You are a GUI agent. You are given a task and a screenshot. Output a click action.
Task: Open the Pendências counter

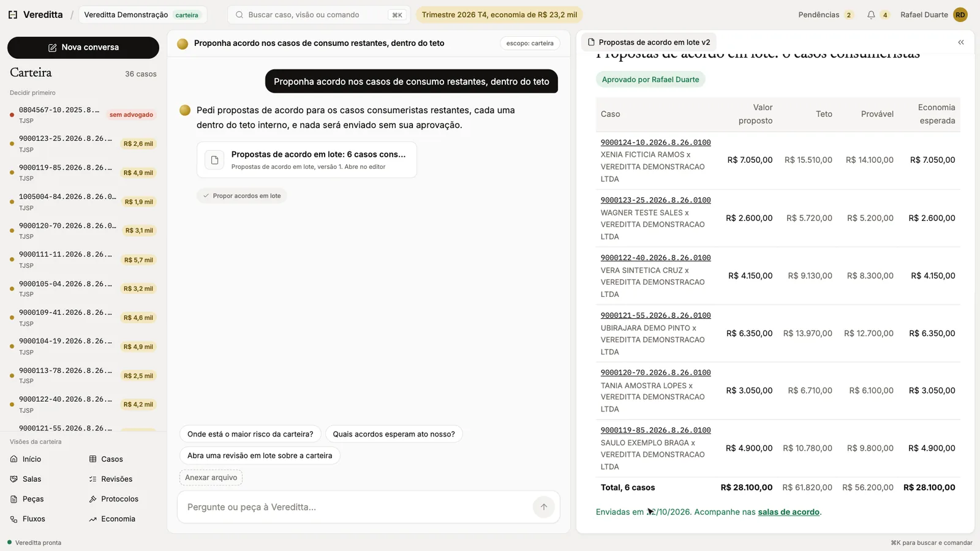(x=826, y=15)
